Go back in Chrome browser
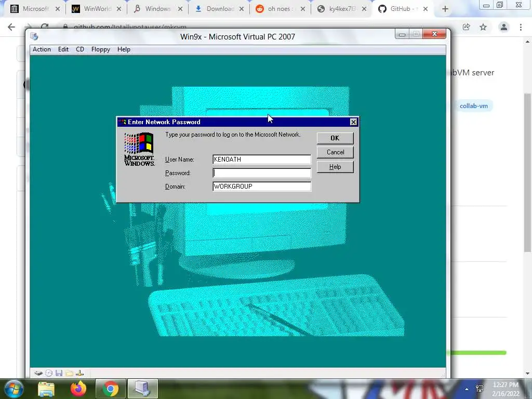Image resolution: width=532 pixels, height=399 pixels. (x=11, y=27)
